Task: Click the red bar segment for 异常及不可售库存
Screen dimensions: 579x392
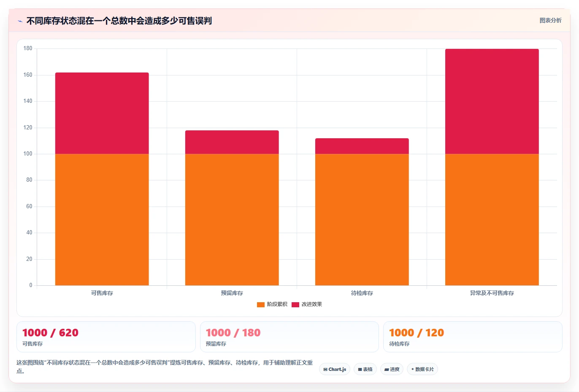Action: (x=492, y=101)
